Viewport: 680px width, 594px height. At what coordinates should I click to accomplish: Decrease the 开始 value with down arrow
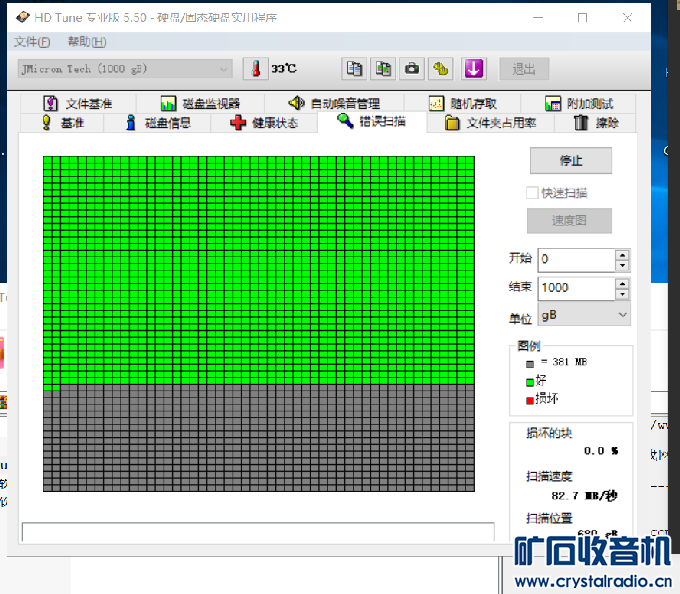click(x=622, y=265)
